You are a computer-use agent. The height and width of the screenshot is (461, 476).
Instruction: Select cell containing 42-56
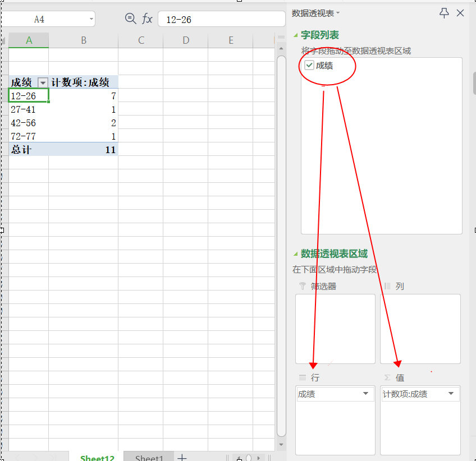(x=29, y=122)
